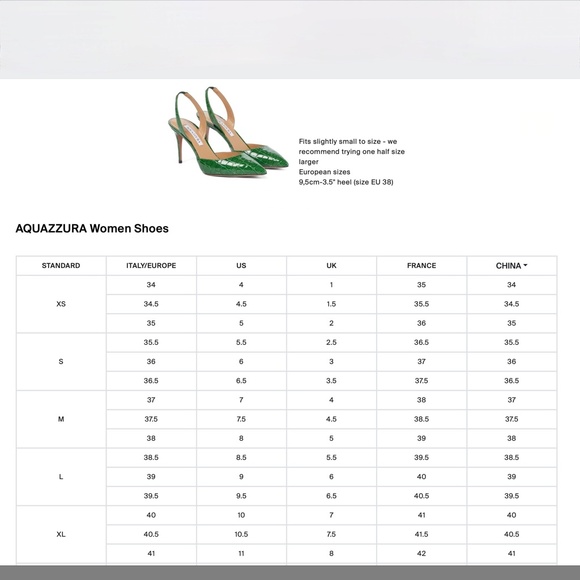
Task: Select the S standard size row label
Action: pos(61,361)
